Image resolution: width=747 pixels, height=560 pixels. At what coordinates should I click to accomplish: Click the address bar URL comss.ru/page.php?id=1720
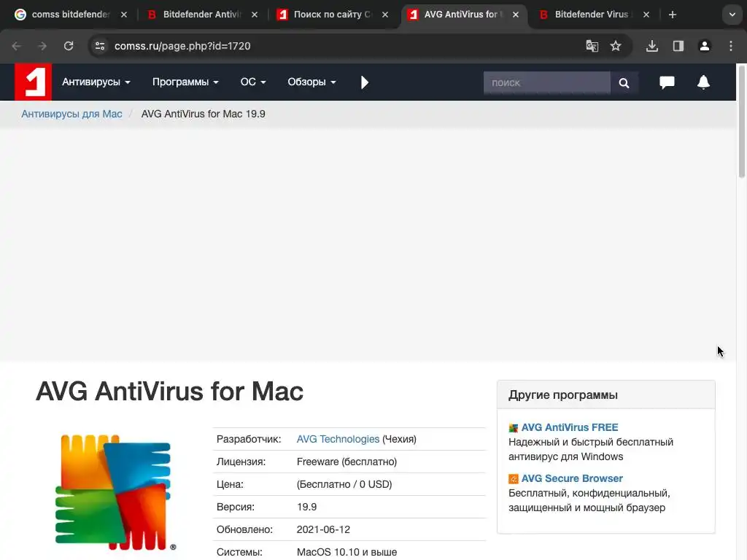coord(182,46)
